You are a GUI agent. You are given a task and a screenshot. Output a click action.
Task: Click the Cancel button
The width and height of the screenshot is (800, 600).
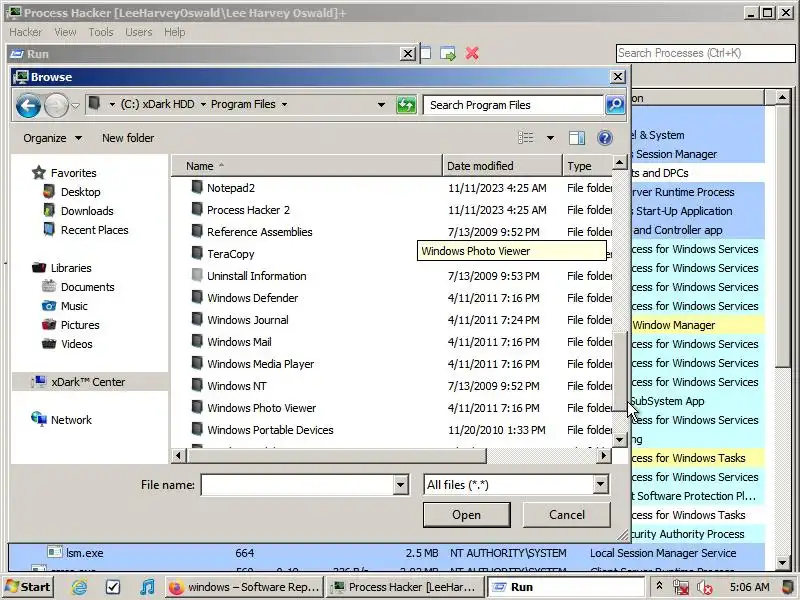click(566, 515)
